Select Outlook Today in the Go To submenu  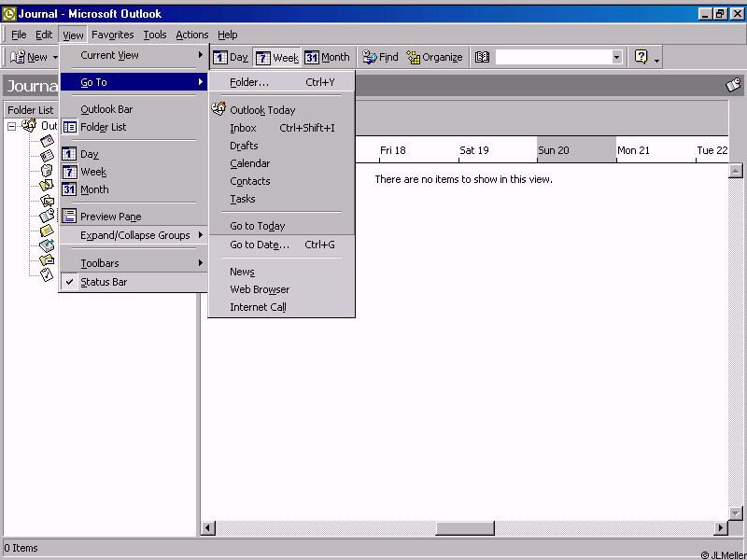click(261, 110)
